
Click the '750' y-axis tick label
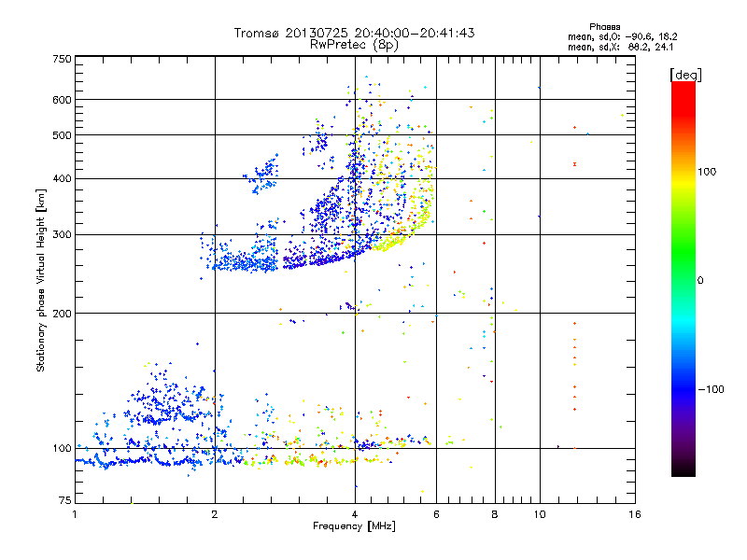click(x=62, y=59)
